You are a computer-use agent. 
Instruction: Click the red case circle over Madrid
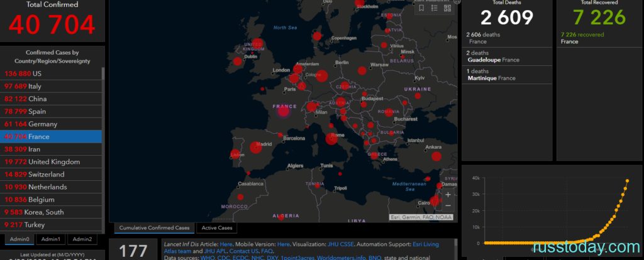click(256, 147)
